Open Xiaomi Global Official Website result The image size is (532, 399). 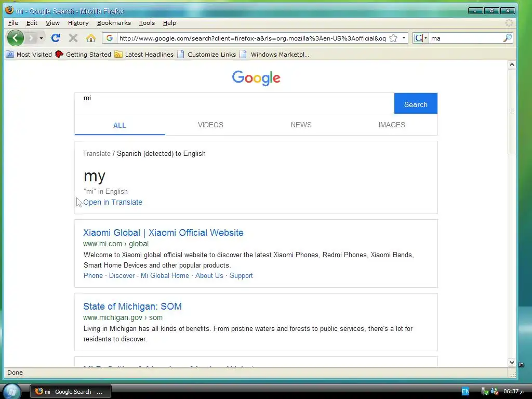163,233
